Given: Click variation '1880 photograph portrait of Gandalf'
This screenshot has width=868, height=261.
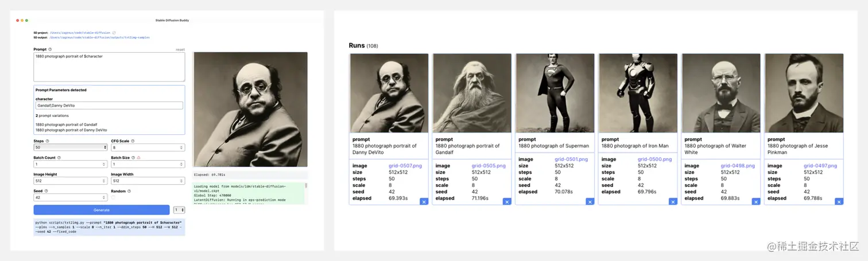Looking at the screenshot, I should [66, 124].
